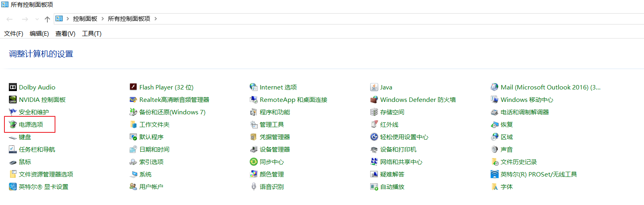
Task: Open the 文件资源管理器选项 link
Action: (46, 175)
